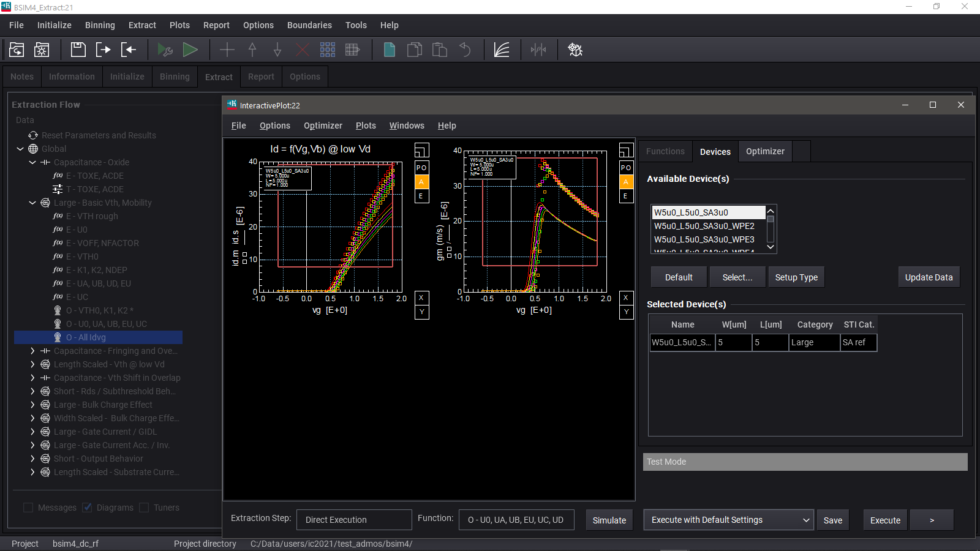Viewport: 980px width, 551px height.
Task: Collapse the Global tree node
Action: point(20,148)
